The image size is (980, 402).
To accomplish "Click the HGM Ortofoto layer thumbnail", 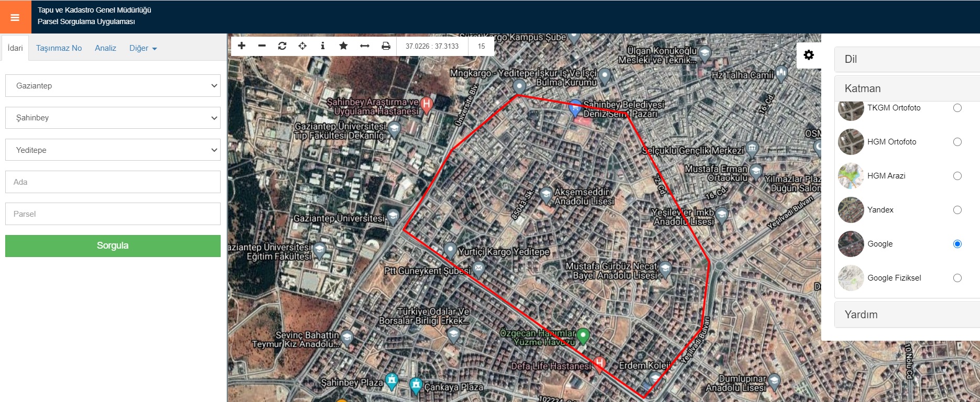I will [x=851, y=142].
